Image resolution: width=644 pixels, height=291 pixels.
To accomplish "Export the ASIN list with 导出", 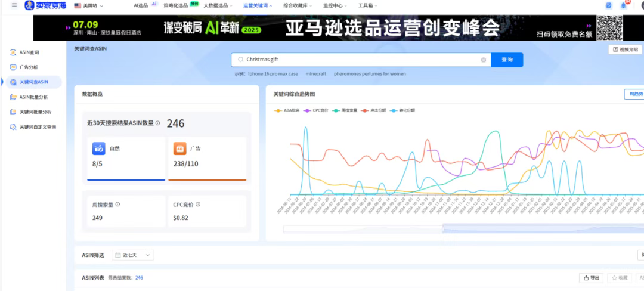I will coord(591,278).
